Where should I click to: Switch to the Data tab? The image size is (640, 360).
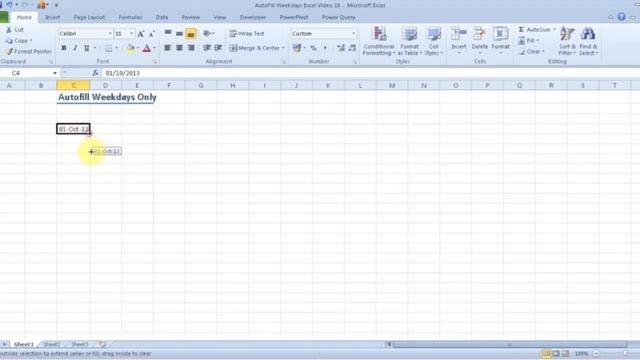point(162,18)
